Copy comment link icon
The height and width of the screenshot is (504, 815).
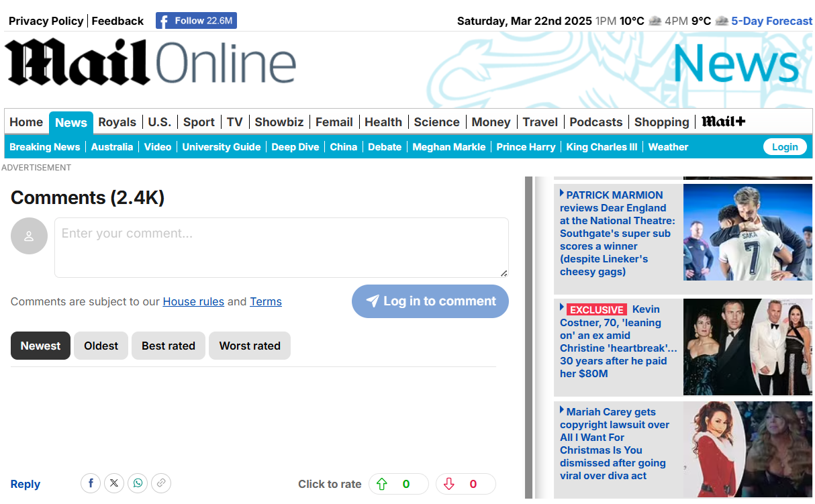tap(161, 483)
